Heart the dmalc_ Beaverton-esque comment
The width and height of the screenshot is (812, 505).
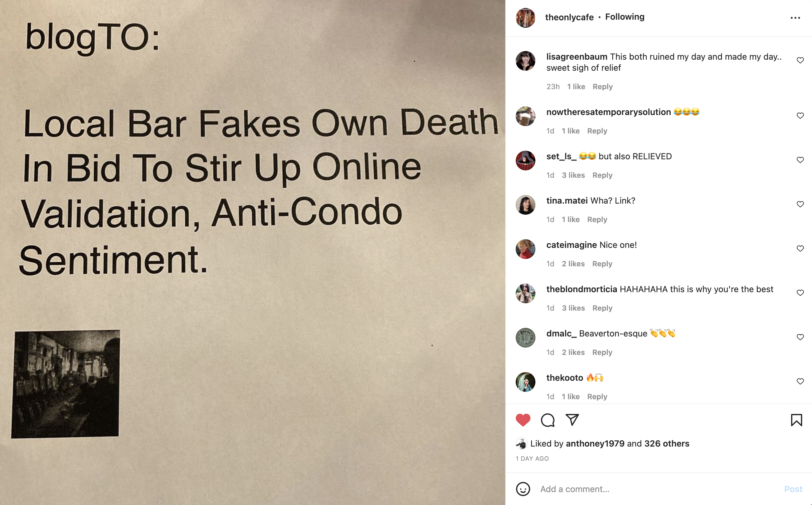click(x=800, y=337)
